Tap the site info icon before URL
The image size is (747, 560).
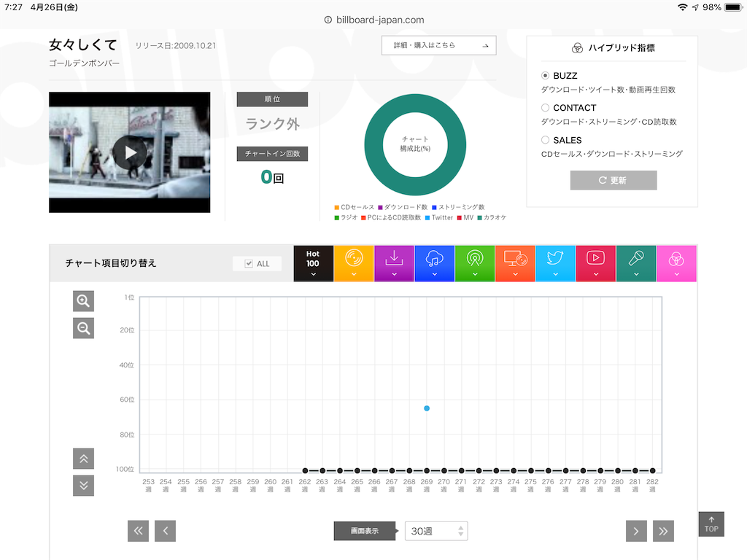(328, 20)
